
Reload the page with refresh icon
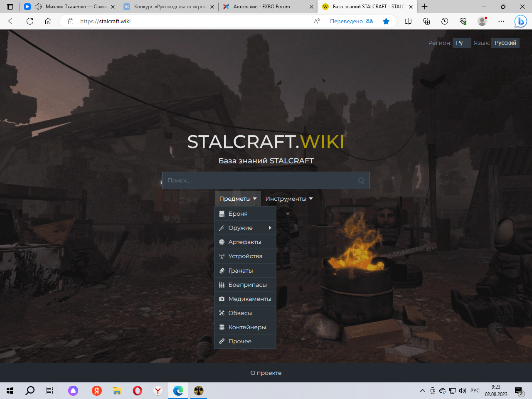(x=30, y=21)
